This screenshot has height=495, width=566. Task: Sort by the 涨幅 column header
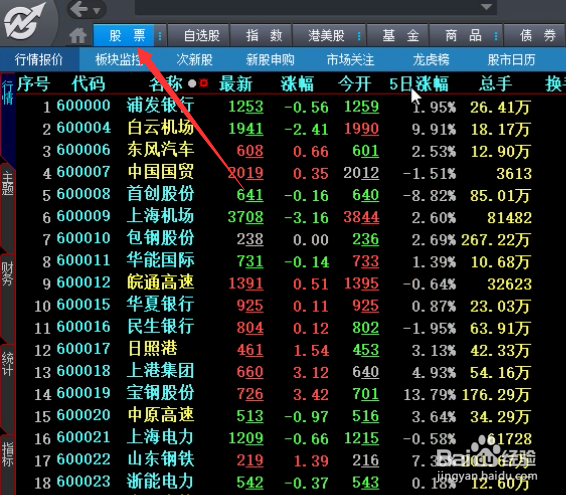coord(297,84)
